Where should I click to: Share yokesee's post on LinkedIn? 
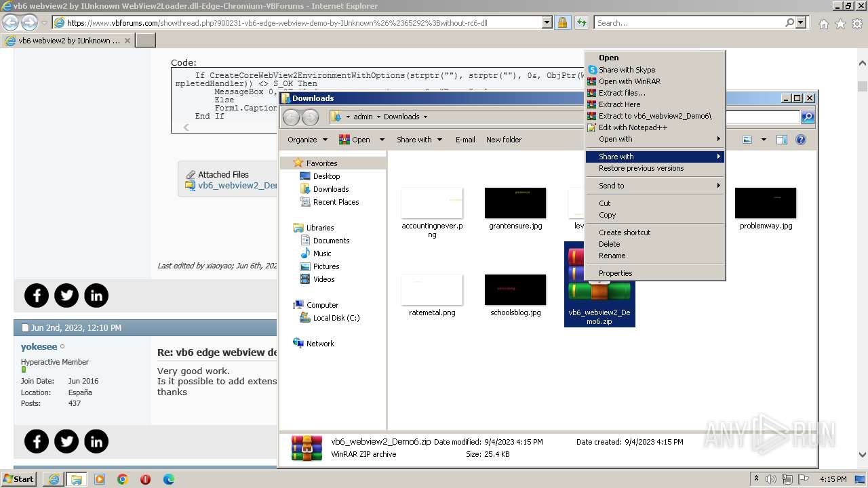pyautogui.click(x=96, y=442)
